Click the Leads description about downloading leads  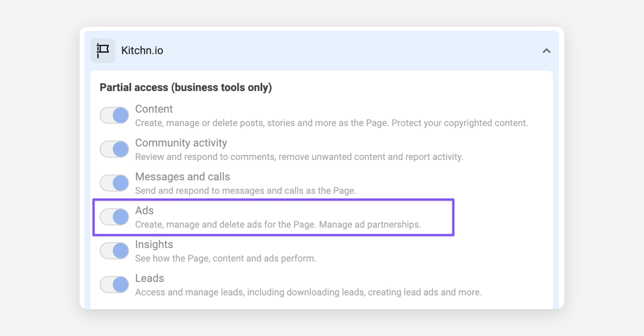[x=308, y=292]
